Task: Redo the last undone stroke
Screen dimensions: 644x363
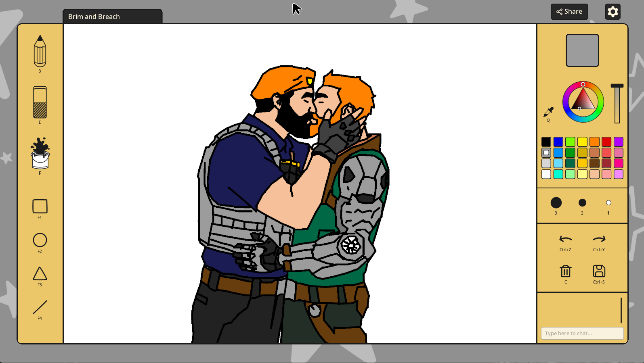Action: (599, 239)
